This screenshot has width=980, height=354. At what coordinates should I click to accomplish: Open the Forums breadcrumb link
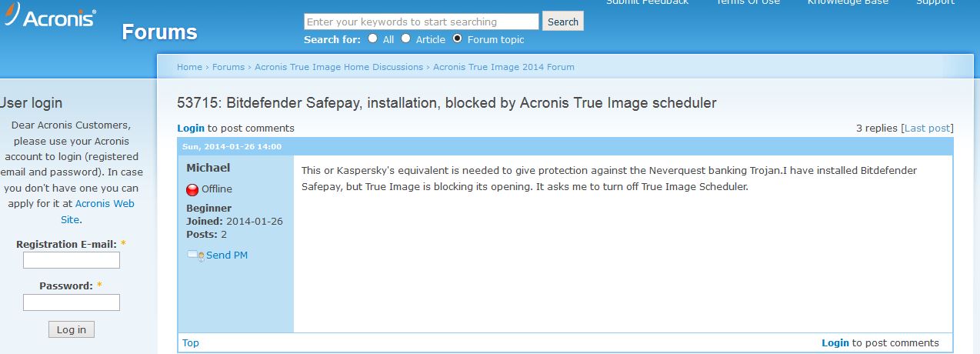[228, 67]
